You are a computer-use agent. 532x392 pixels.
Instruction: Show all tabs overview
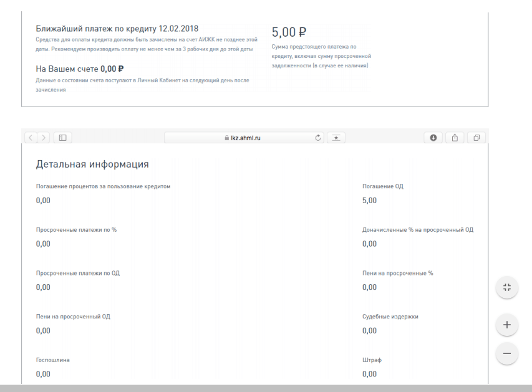pos(476,138)
